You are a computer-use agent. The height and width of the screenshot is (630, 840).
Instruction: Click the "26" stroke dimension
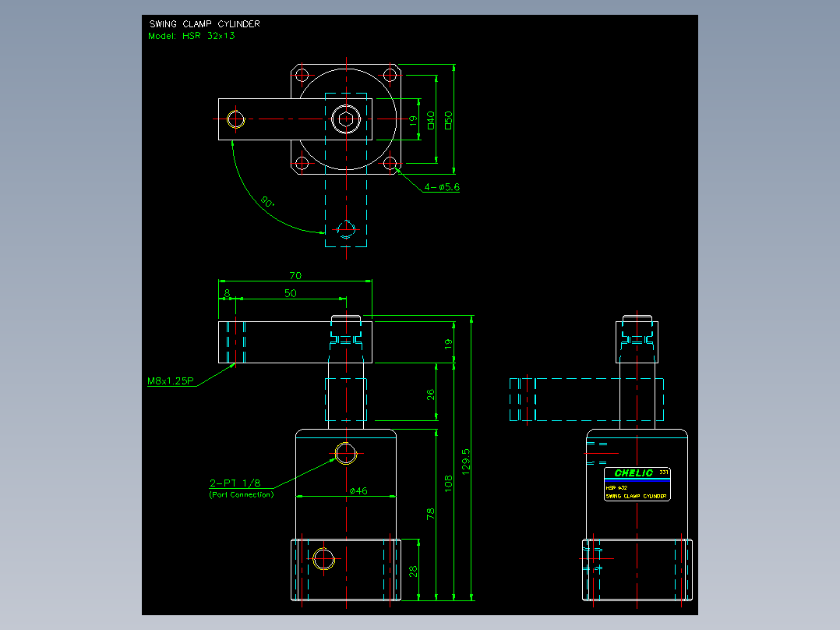[x=431, y=395]
